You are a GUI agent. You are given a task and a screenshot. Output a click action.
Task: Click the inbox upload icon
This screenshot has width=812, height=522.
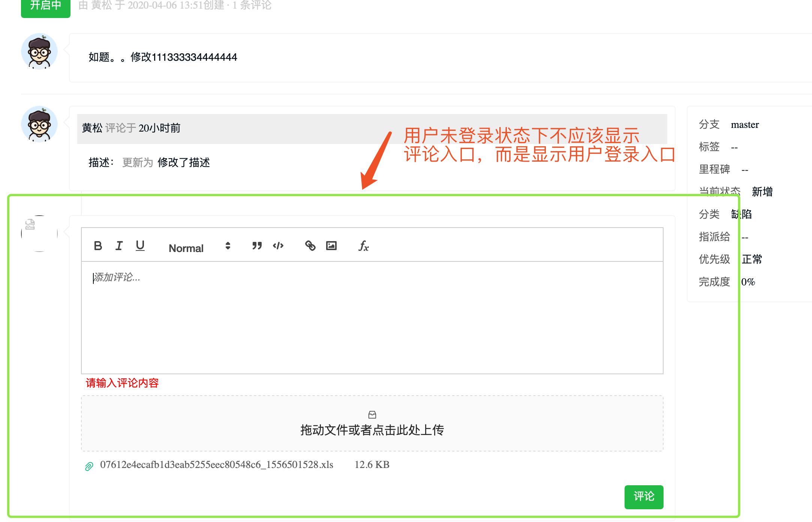pyautogui.click(x=372, y=414)
